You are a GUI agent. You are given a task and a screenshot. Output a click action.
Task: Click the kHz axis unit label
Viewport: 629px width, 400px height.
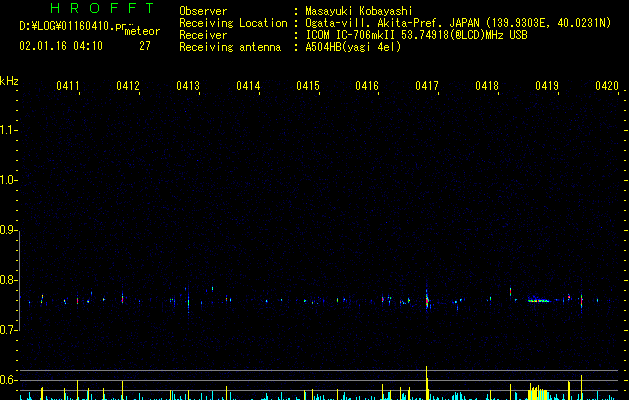[9, 81]
